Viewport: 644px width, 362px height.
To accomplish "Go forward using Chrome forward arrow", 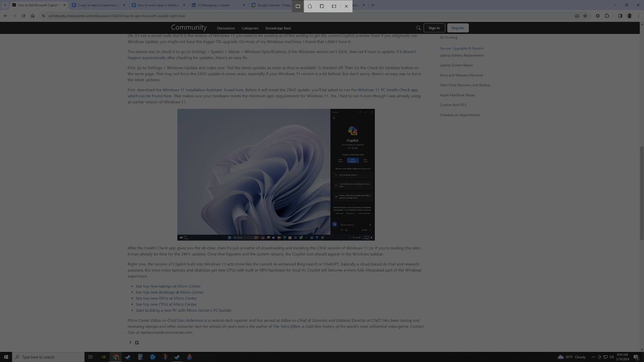I will (14, 16).
